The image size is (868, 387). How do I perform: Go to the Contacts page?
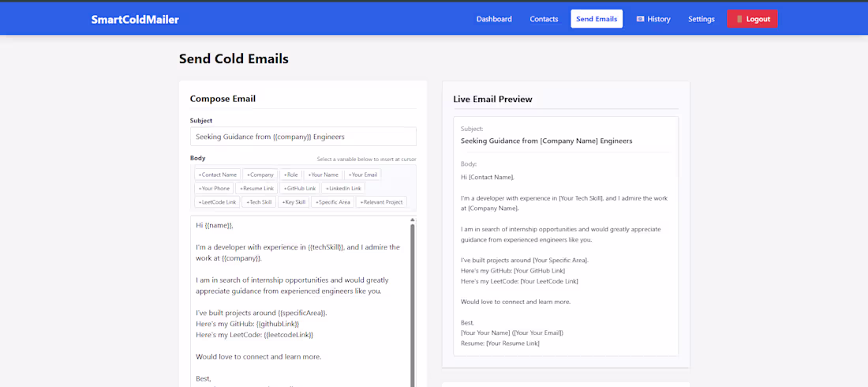pos(544,19)
